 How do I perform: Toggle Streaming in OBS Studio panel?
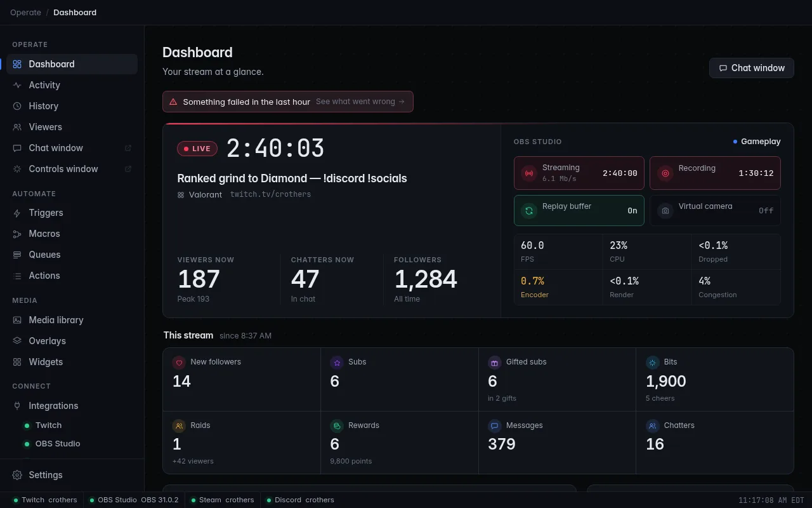click(x=579, y=173)
